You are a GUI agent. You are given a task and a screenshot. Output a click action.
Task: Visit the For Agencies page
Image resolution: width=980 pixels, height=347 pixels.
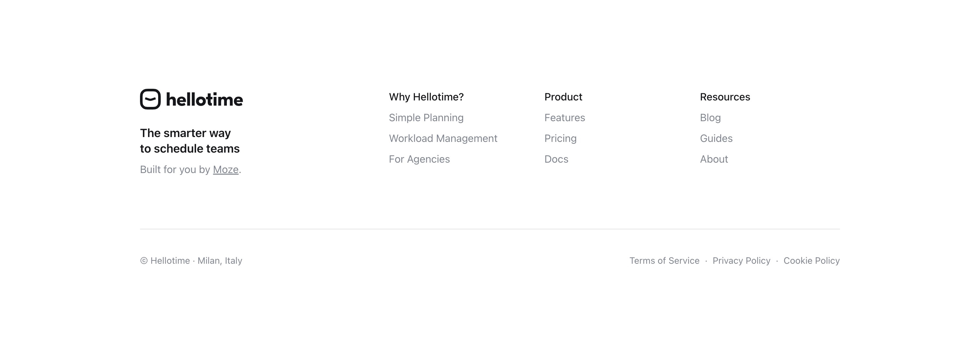(419, 159)
